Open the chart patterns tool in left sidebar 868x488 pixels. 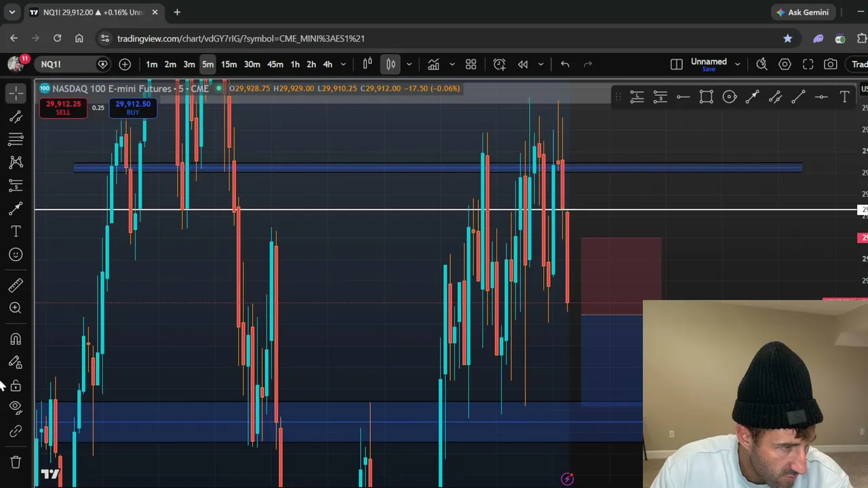[x=16, y=162]
